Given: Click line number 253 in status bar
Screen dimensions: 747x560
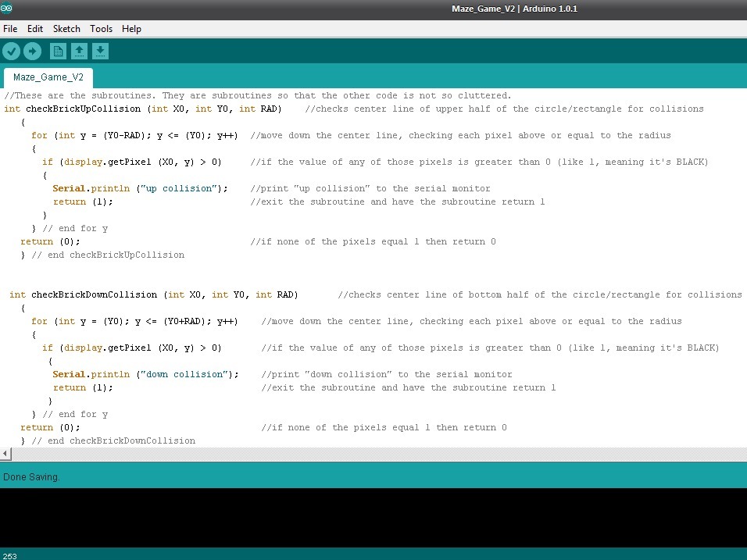Looking at the screenshot, I should (x=9, y=556).
